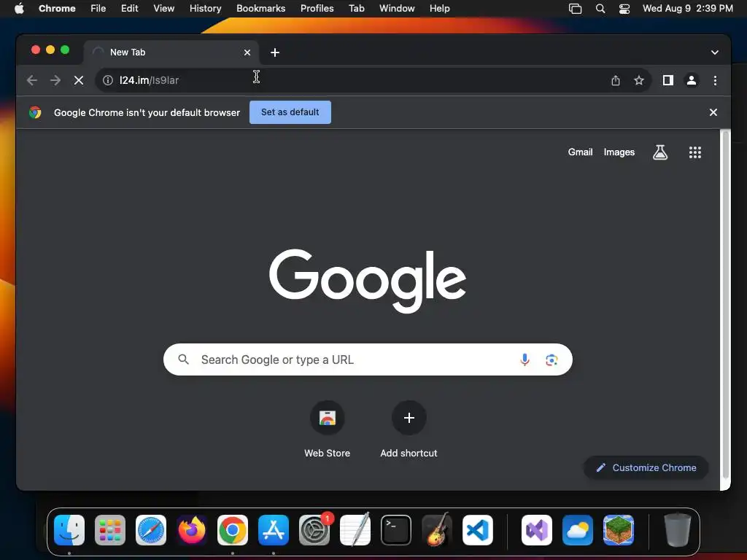
Task: Toggle the Chrome side panel
Action: pyautogui.click(x=668, y=80)
